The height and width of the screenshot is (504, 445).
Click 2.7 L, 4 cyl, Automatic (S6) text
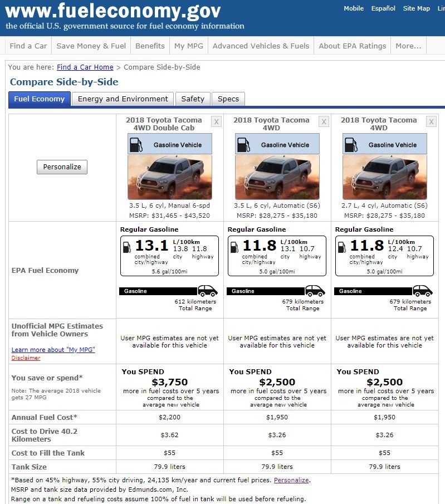tap(384, 205)
